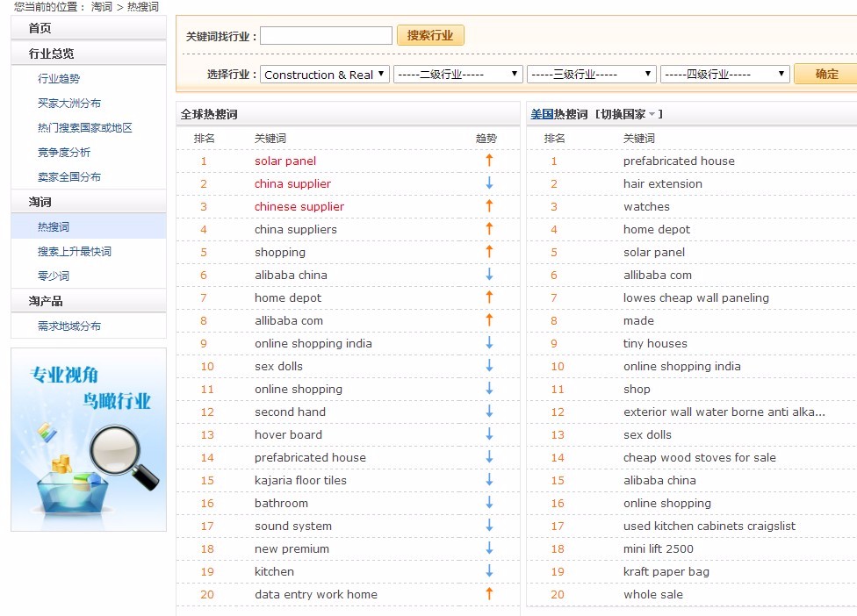Switch country via 切换国家 link
The width and height of the screenshot is (857, 616).
[x=629, y=114]
